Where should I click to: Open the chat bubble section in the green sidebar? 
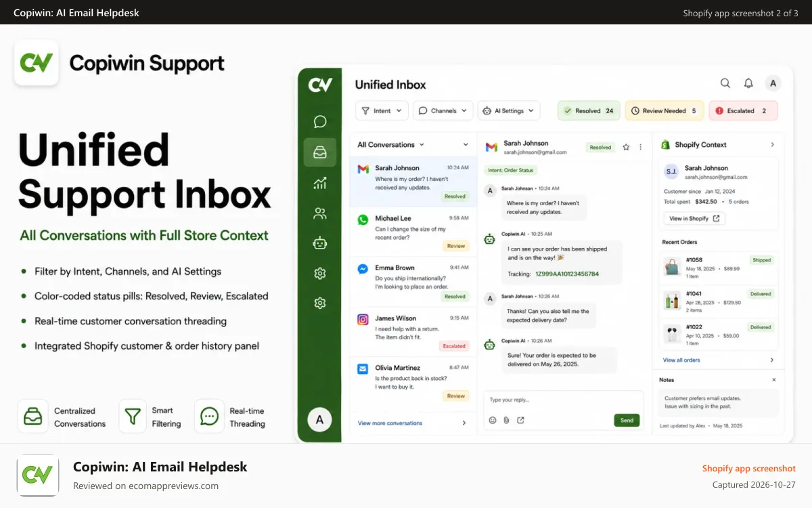(320, 122)
